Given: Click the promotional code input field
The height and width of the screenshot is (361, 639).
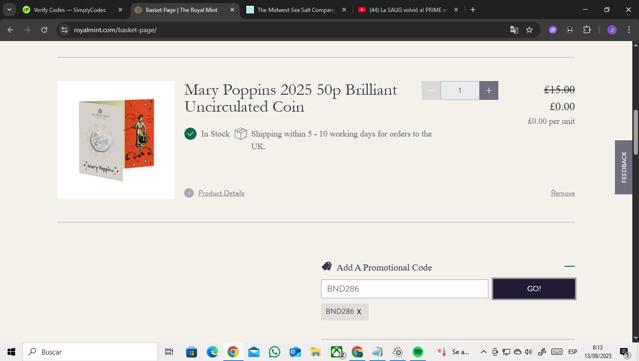Looking at the screenshot, I should tap(405, 288).
